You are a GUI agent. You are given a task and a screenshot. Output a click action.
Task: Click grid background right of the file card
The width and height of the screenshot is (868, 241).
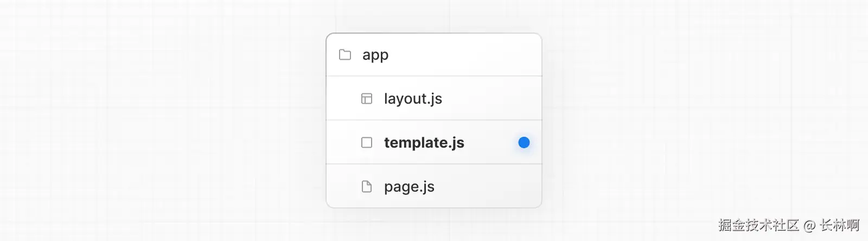pyautogui.click(x=705, y=120)
